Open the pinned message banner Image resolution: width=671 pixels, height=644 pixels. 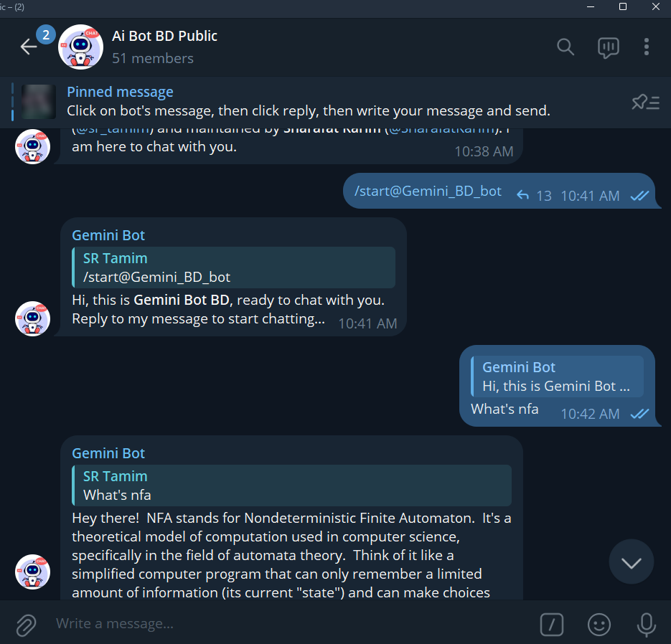click(x=287, y=102)
